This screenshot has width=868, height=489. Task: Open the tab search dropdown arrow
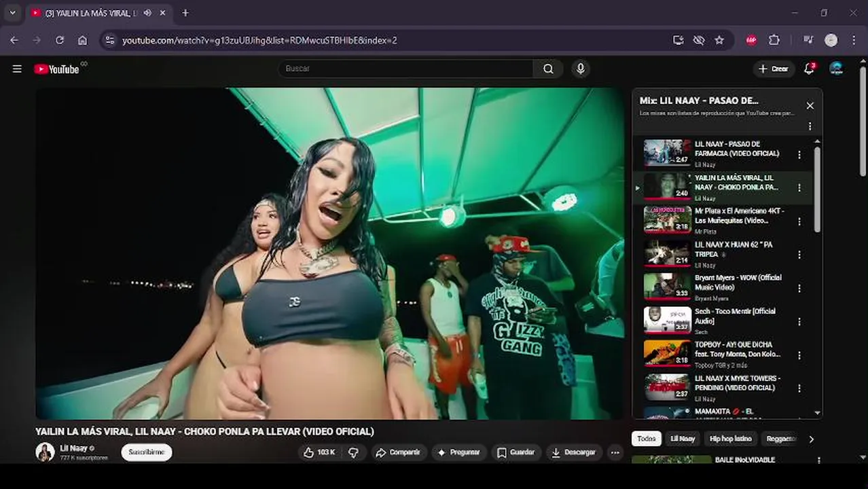12,13
